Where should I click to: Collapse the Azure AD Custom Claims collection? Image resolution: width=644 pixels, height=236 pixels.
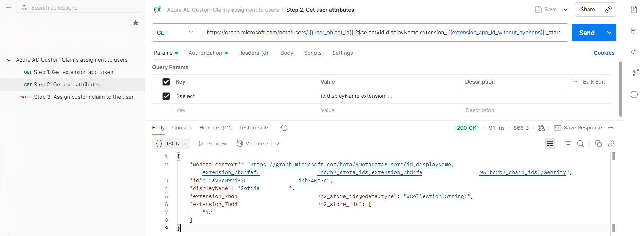coord(9,60)
